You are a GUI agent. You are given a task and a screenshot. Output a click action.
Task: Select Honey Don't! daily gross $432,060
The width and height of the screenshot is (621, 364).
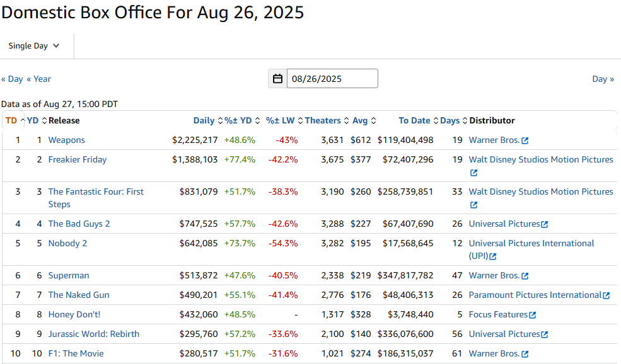pos(199,314)
